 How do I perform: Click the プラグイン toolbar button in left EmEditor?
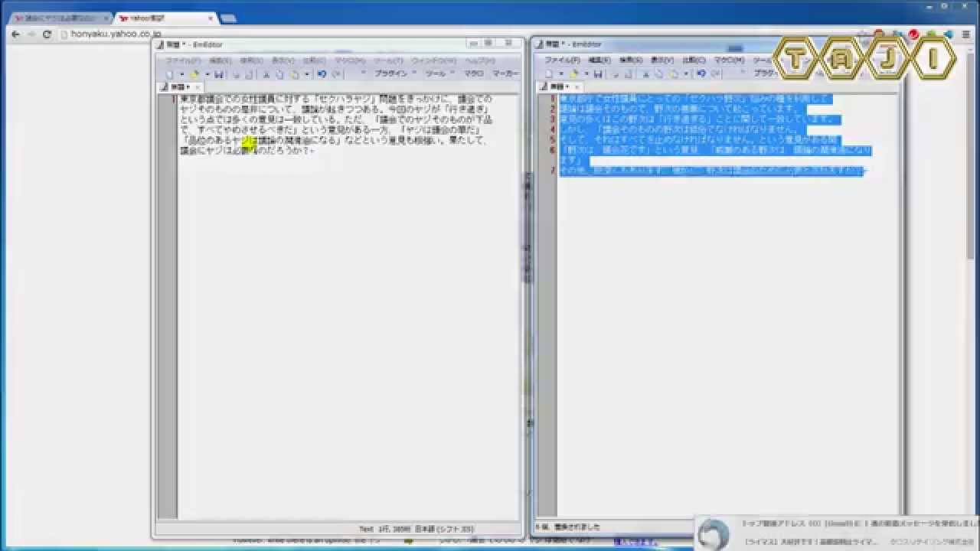tap(390, 73)
